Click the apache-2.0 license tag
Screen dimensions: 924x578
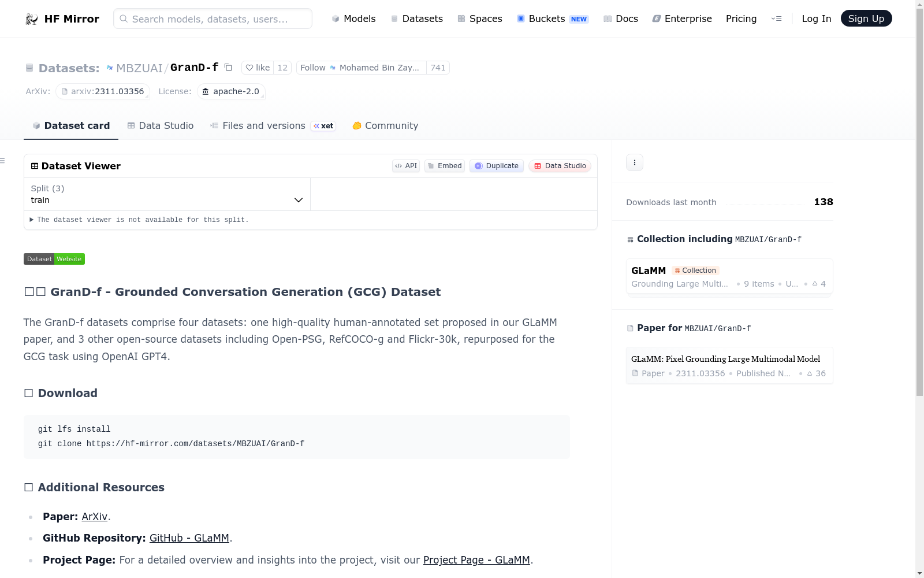(231, 91)
